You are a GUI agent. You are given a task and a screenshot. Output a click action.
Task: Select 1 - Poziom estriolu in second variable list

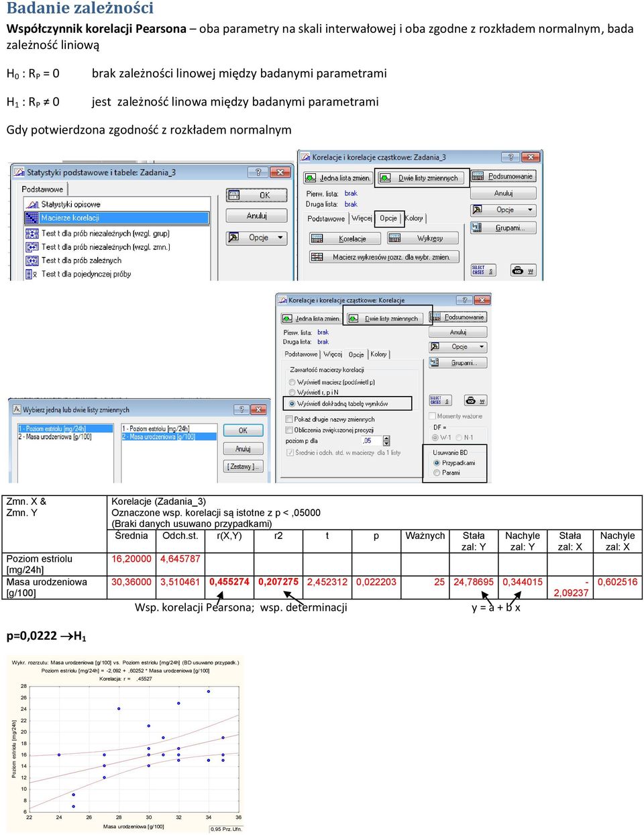(168, 428)
